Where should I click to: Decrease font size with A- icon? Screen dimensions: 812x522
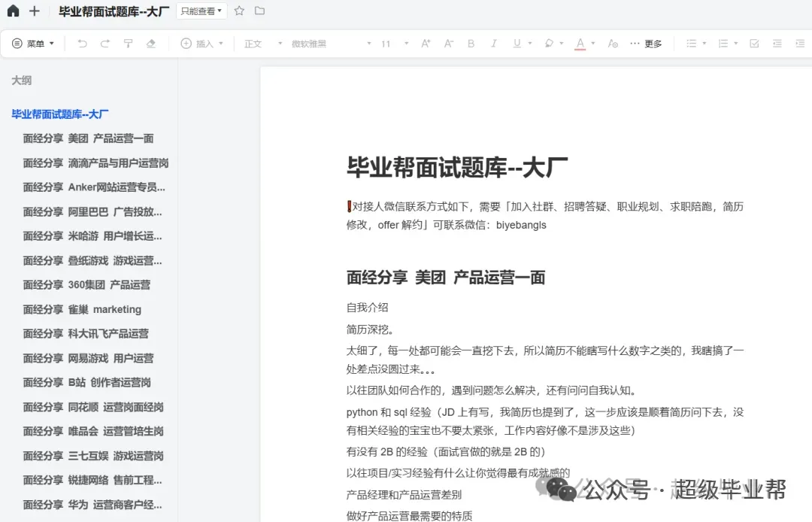click(x=448, y=44)
